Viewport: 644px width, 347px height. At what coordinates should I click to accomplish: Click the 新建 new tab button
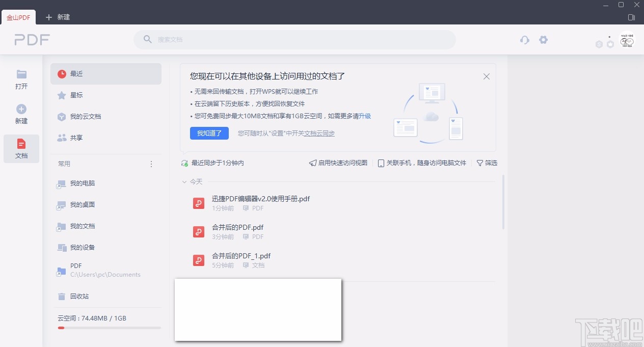point(58,17)
